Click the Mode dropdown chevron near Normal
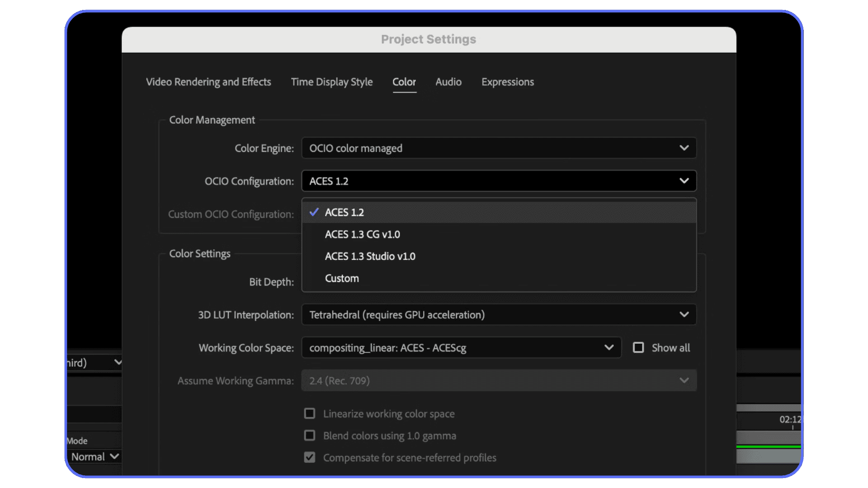868x488 pixels. [x=114, y=456]
